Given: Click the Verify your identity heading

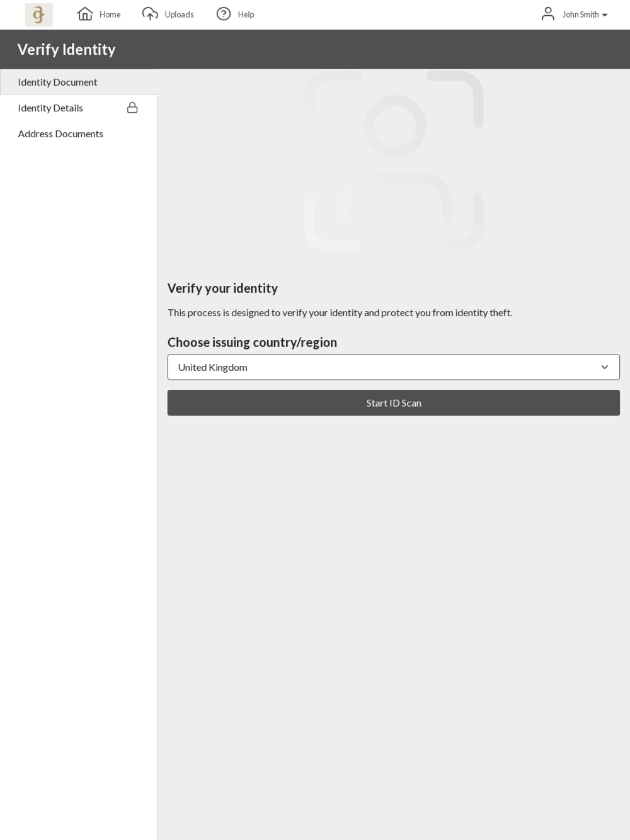Looking at the screenshot, I should (222, 288).
